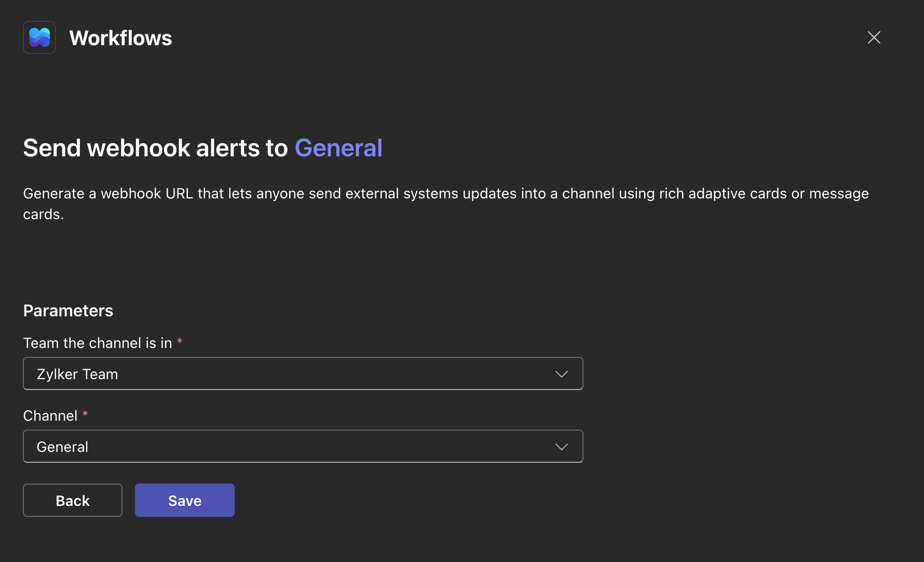The image size is (924, 562).
Task: Click the 'Team the channel is in' label
Action: pos(98,343)
